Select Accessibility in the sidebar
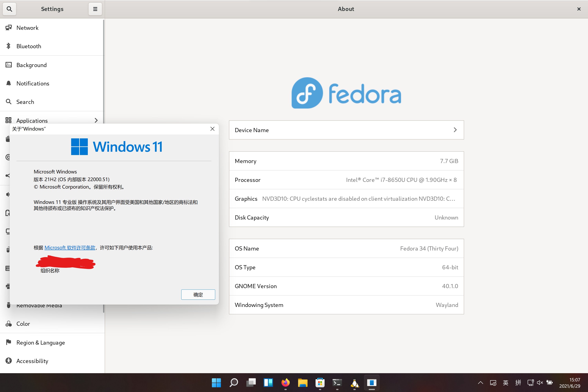The width and height of the screenshot is (588, 392). coord(52,361)
